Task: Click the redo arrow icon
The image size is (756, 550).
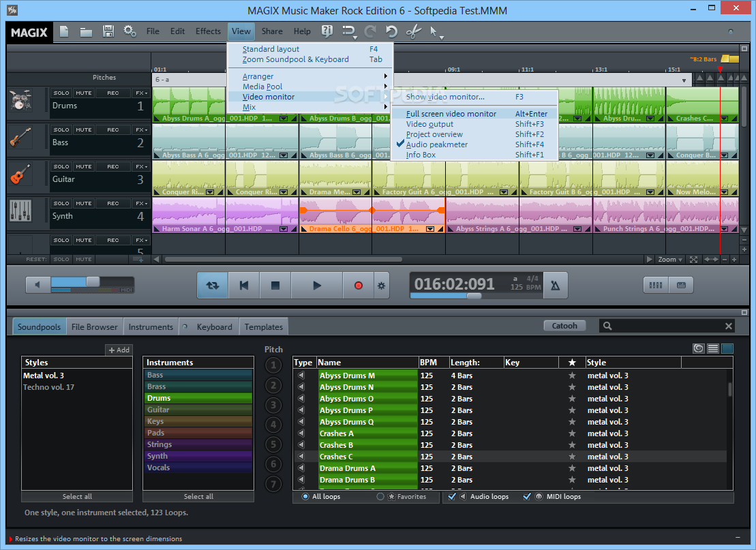Action: coord(369,32)
